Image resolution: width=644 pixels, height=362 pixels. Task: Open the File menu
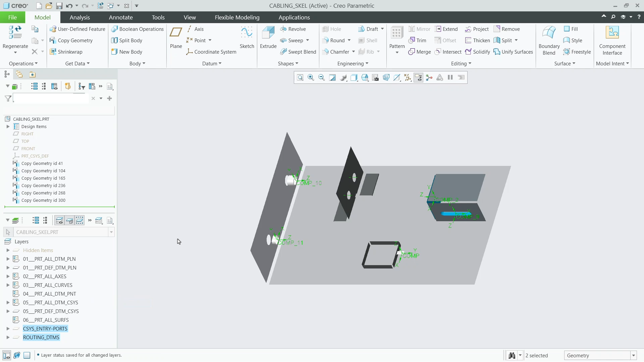click(x=12, y=17)
